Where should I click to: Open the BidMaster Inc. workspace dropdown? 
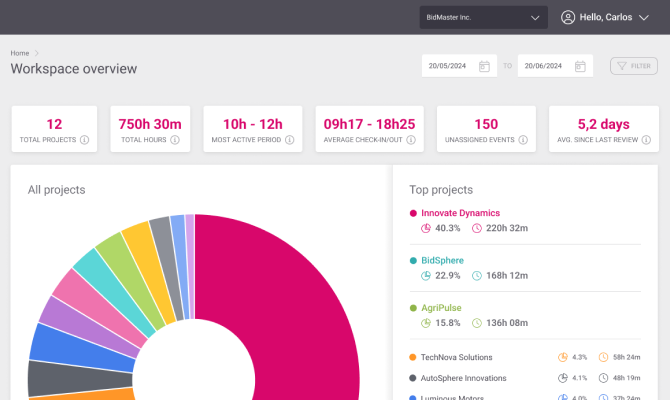[x=483, y=18]
